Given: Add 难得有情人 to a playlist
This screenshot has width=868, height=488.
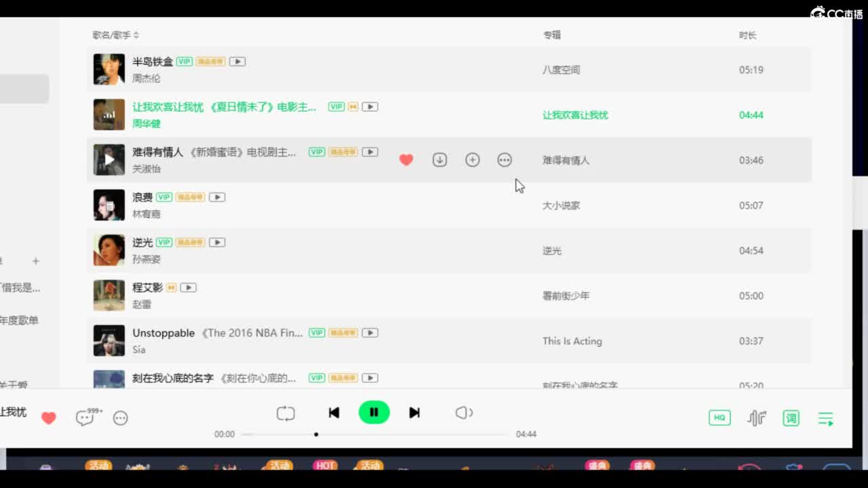Looking at the screenshot, I should point(473,160).
